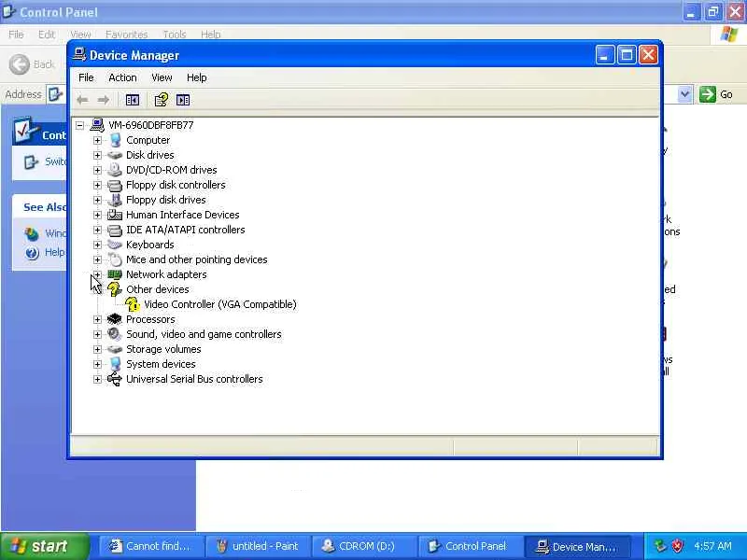Open the Control Panel address bar dropdown arrow
This screenshot has width=747, height=560.
tap(684, 94)
